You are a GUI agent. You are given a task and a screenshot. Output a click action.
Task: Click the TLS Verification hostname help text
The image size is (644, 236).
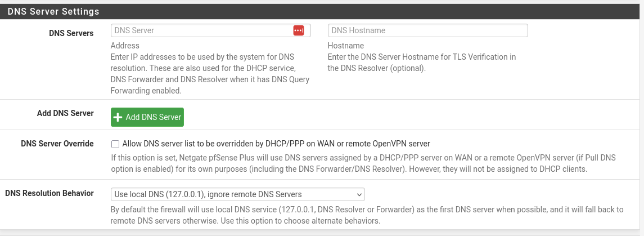pos(421,63)
